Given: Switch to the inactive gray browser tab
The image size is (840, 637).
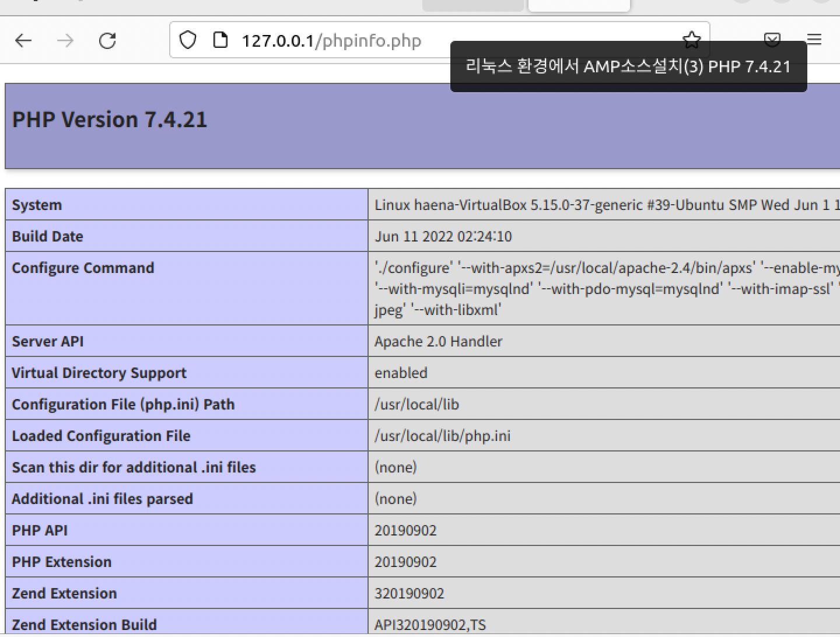Looking at the screenshot, I should coord(473,5).
